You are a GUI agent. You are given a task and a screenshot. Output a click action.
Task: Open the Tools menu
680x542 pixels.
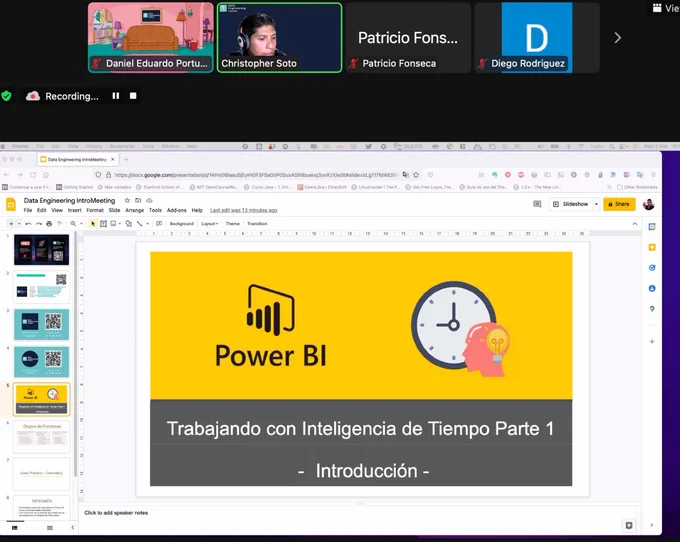click(x=155, y=210)
